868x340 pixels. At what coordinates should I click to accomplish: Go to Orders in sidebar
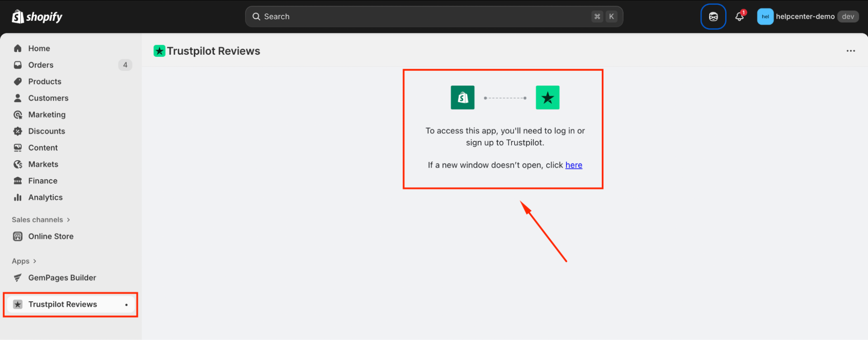click(x=41, y=65)
